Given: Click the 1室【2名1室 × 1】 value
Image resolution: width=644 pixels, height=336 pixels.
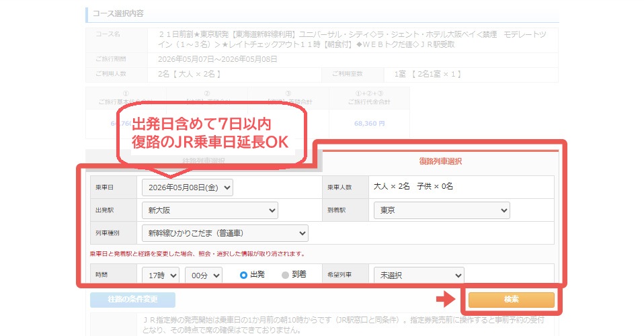Looking at the screenshot, I should (428, 75).
